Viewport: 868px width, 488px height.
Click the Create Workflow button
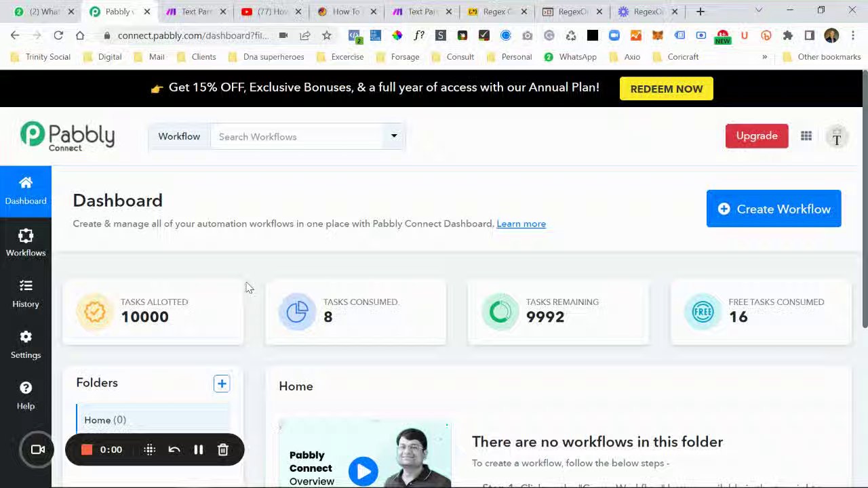point(774,209)
